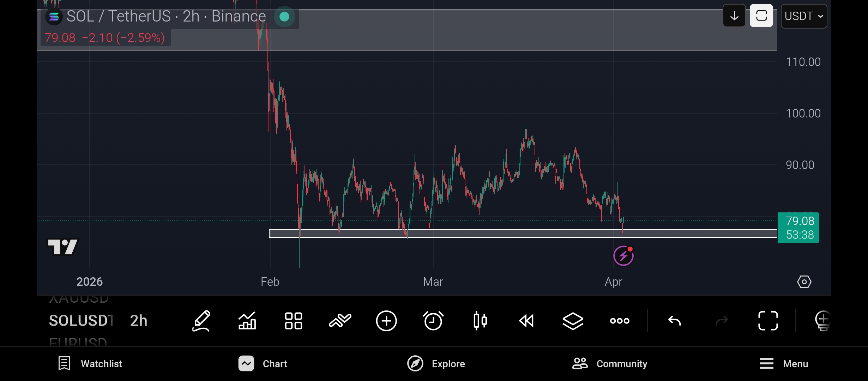The width and height of the screenshot is (868, 381).
Task: Open the Explore tab
Action: tap(436, 364)
